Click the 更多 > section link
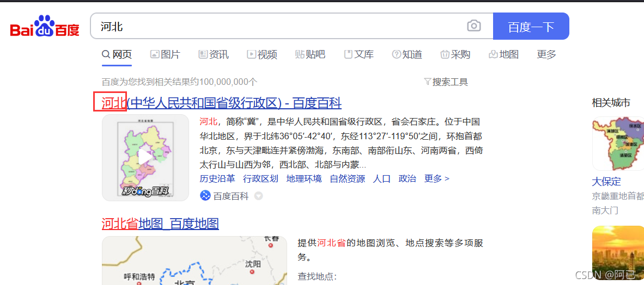Viewport: 644px width, 285px height. click(437, 178)
